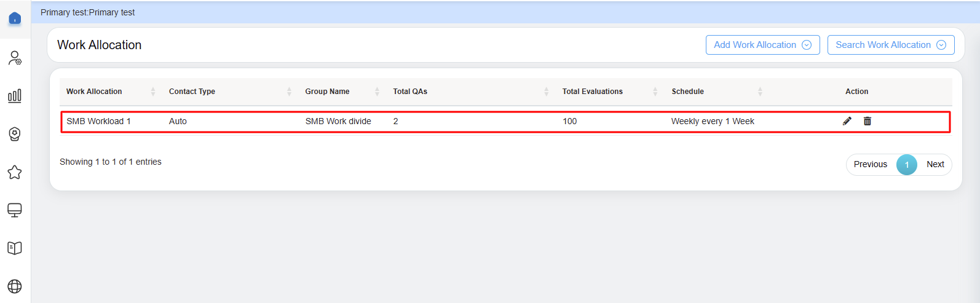Click the globe icon in sidebar
The height and width of the screenshot is (303, 980).
(15, 286)
